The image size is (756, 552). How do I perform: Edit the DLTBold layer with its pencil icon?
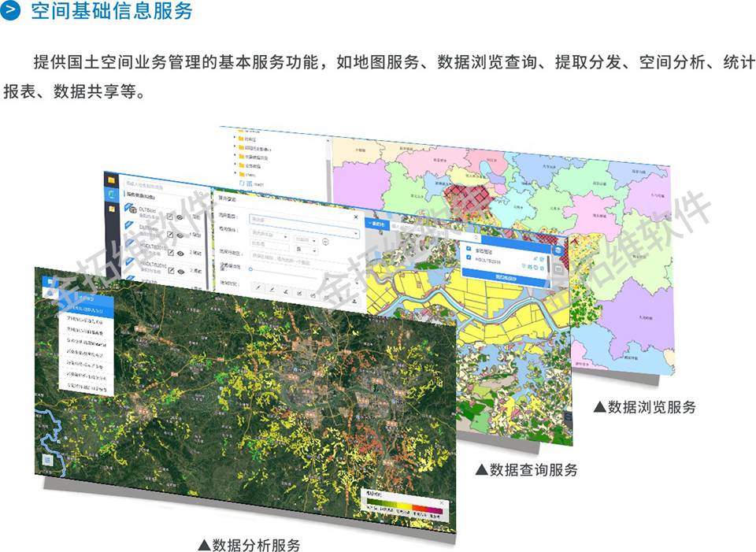[x=170, y=217]
